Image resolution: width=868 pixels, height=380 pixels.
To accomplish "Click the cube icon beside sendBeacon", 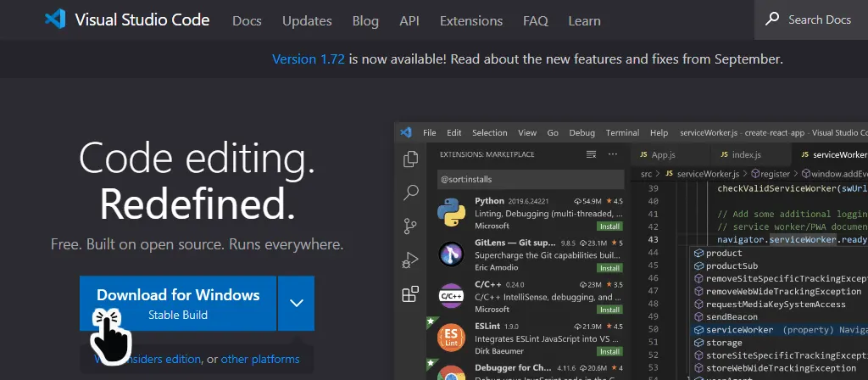I will pos(699,317).
